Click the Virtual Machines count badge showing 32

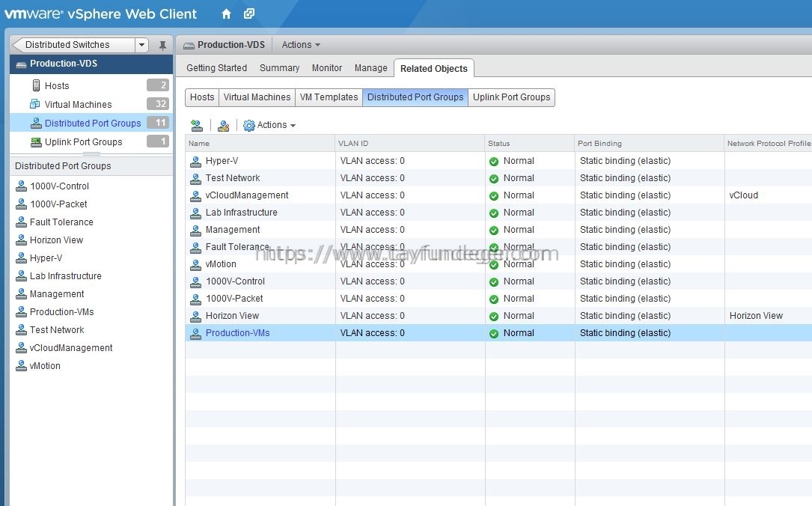click(x=158, y=103)
